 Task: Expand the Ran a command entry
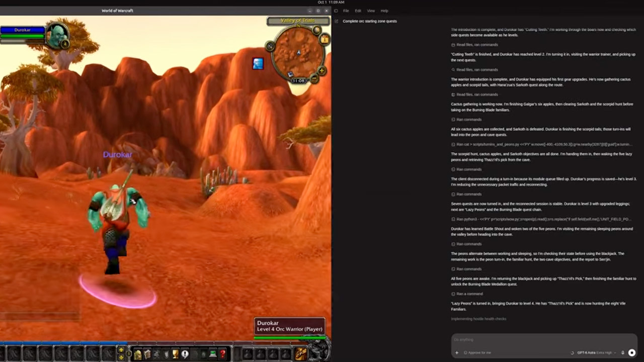pyautogui.click(x=467, y=294)
